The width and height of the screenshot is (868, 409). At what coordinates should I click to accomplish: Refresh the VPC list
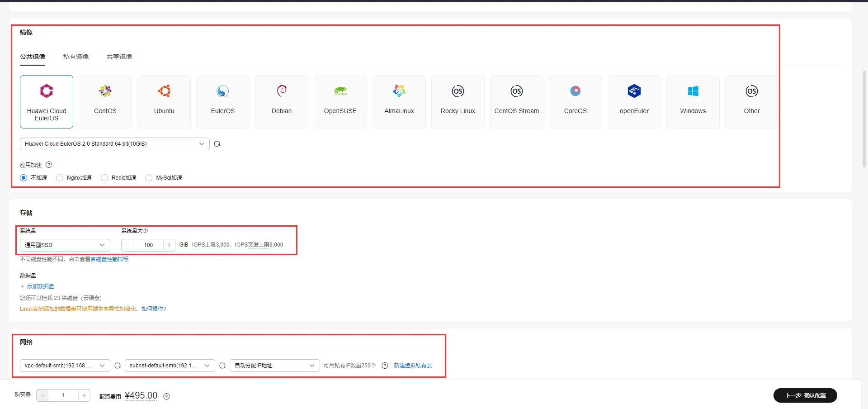click(x=118, y=366)
